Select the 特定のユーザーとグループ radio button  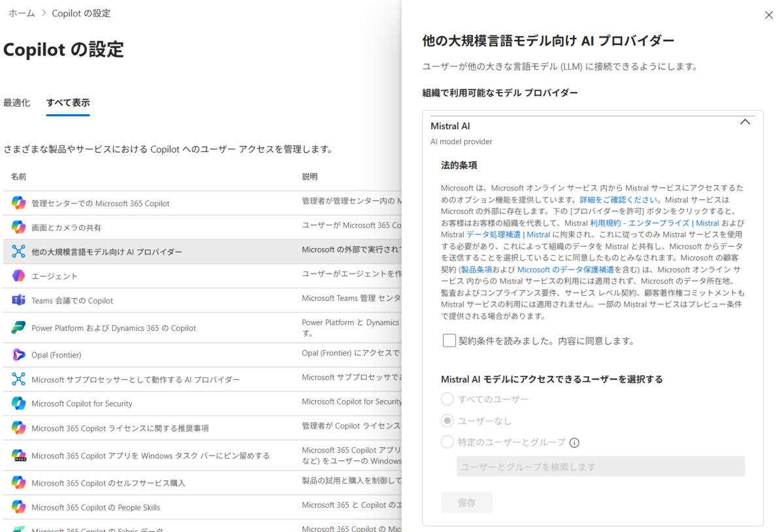coord(448,442)
